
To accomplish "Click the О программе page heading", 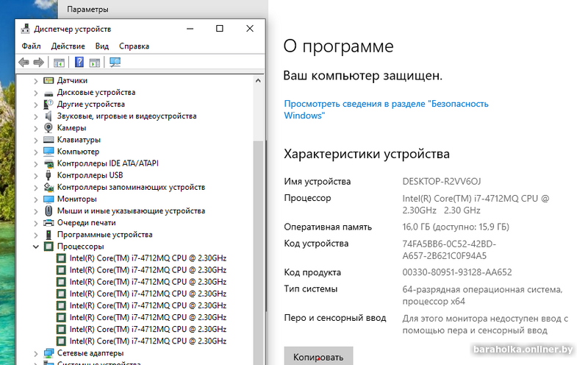I will pos(339,46).
